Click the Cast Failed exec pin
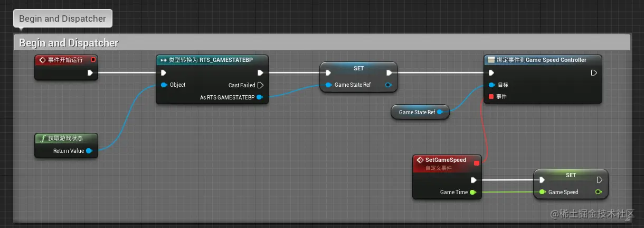This screenshot has width=644, height=228. pos(260,85)
